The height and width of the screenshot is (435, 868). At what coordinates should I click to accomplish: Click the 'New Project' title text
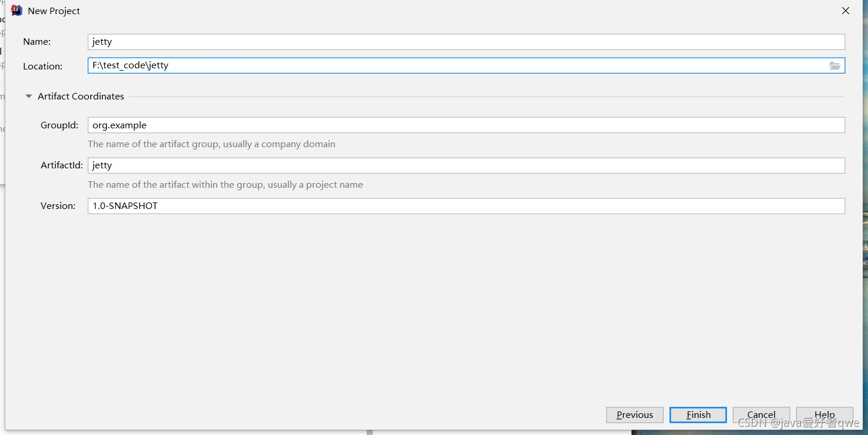click(54, 11)
